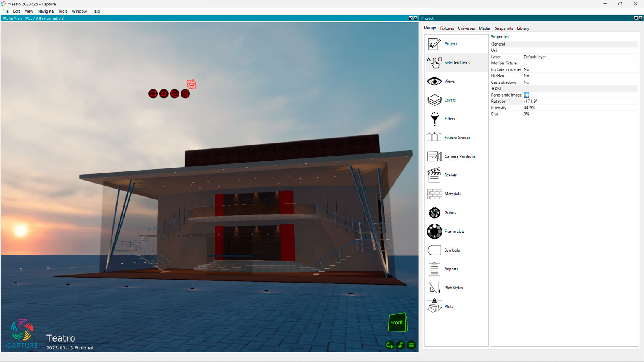Screen dimensions: 644x362
Task: Switch to the Fixtures tab
Action: [x=447, y=28]
